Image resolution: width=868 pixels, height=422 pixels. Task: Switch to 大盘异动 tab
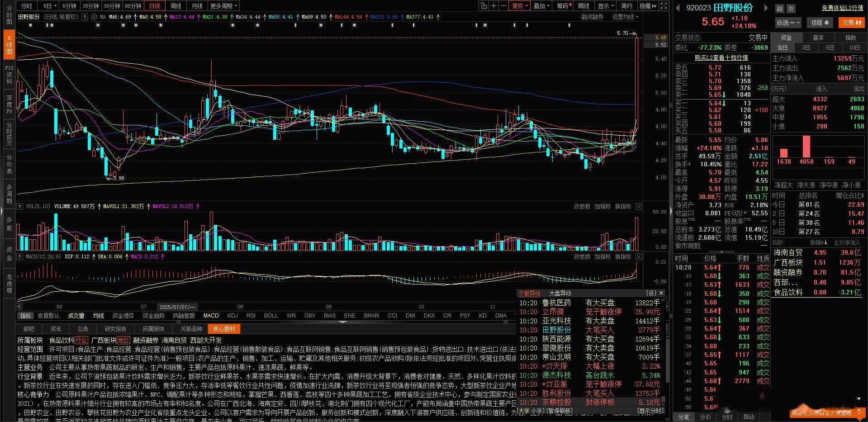pyautogui.click(x=560, y=293)
